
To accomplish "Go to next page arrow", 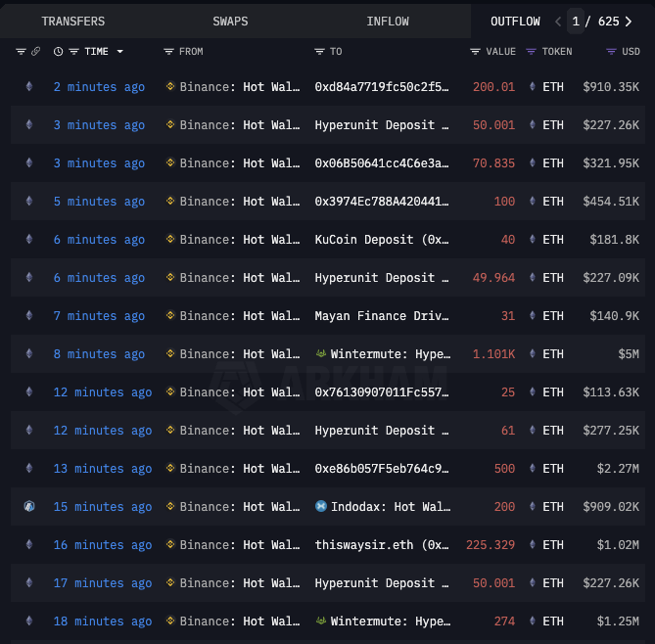I will (x=629, y=22).
